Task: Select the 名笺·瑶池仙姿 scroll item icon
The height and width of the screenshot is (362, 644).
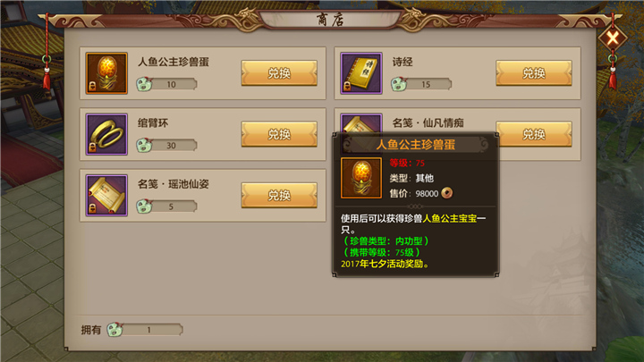Action: pyautogui.click(x=106, y=196)
